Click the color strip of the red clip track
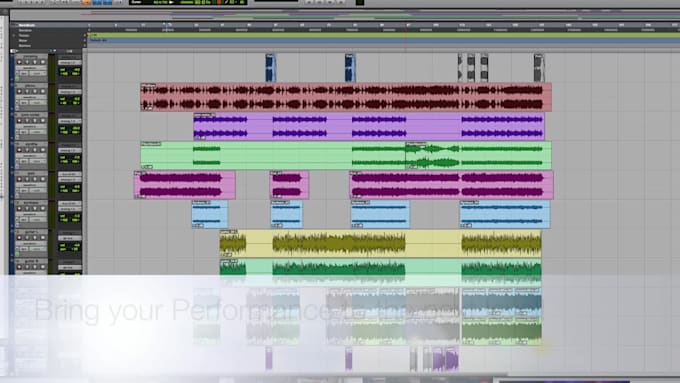Image resolution: width=680 pixels, height=383 pixels. click(12, 98)
